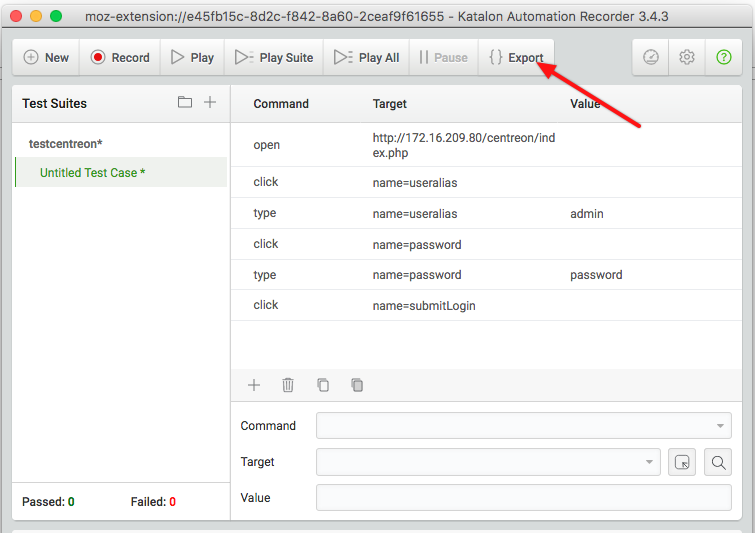Open test suite folder icon
755x533 pixels.
coord(185,102)
